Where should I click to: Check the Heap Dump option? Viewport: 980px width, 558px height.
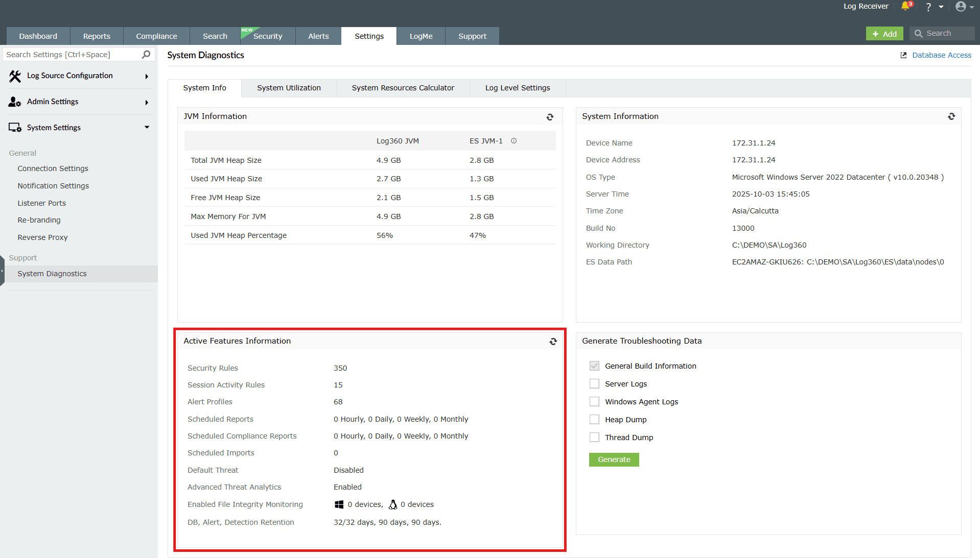point(594,420)
